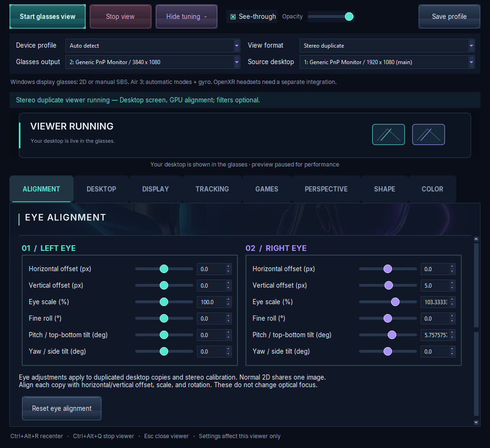The height and width of the screenshot is (448, 490).
Task: Decrement left eye Fine roll stepper
Action: (x=229, y=321)
